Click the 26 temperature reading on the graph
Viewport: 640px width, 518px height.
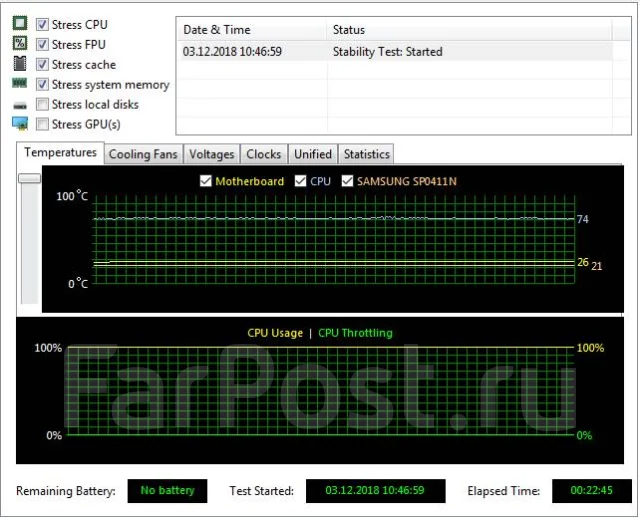coord(583,262)
